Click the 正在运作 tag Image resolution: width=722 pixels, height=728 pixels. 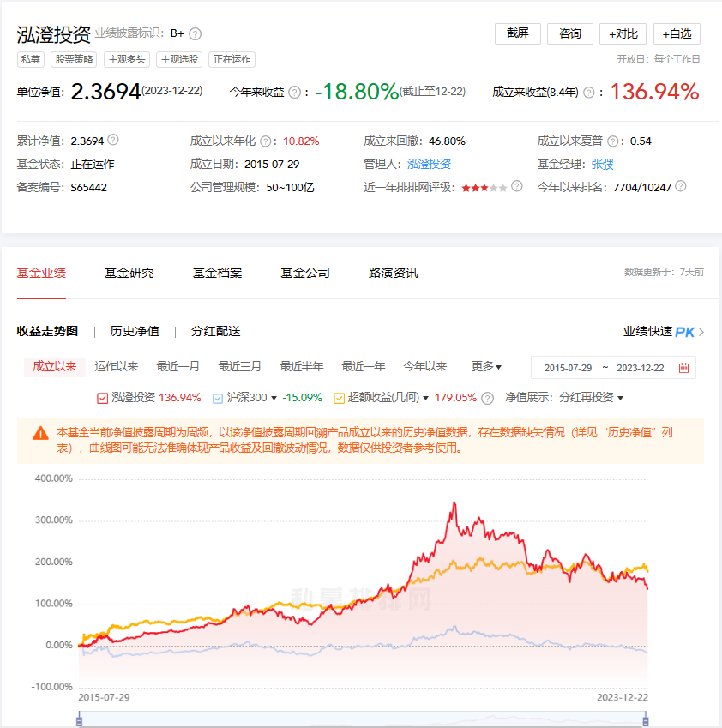coord(232,59)
